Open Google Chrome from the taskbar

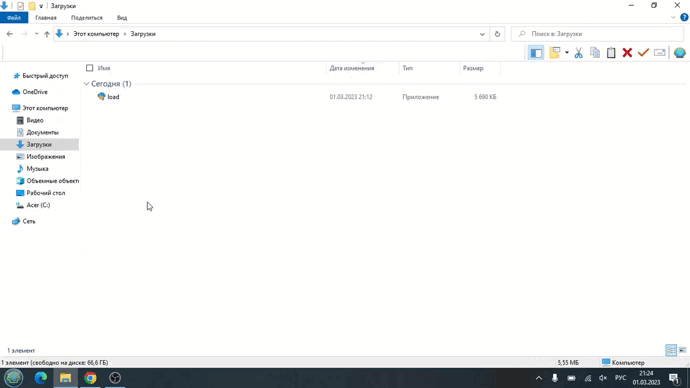tap(90, 378)
